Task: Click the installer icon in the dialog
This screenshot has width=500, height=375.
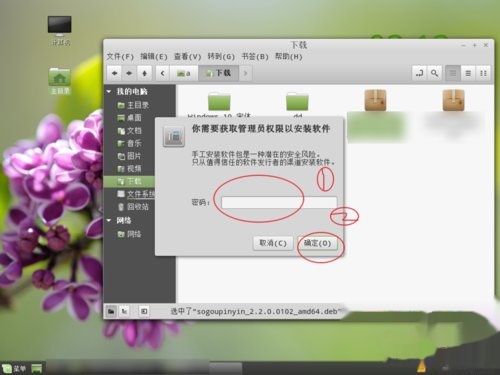Action: (174, 136)
